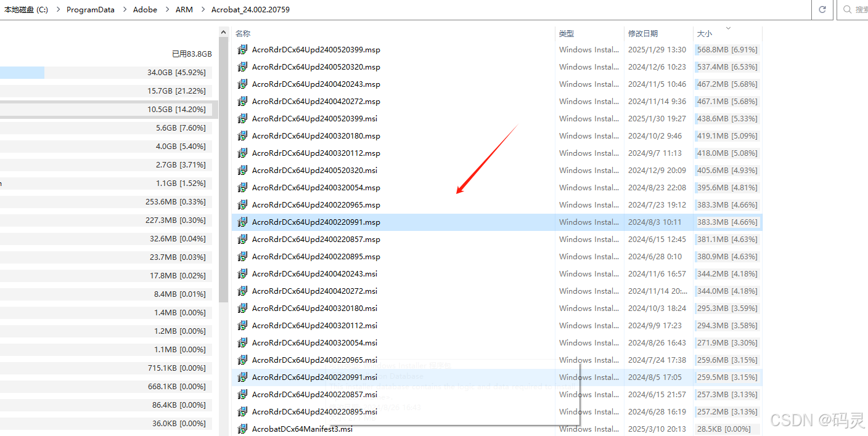Click installer icon of AcroRdrDCx64Upd2400520320.msp

tap(243, 67)
